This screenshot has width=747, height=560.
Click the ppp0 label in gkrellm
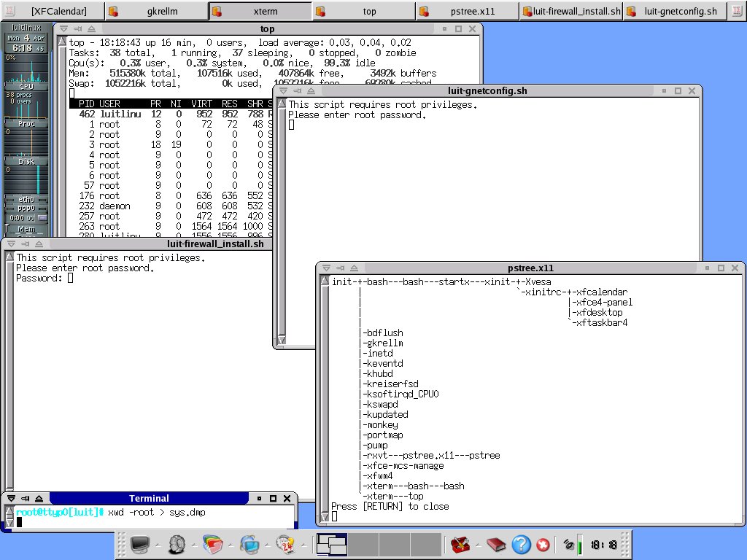[x=26, y=208]
